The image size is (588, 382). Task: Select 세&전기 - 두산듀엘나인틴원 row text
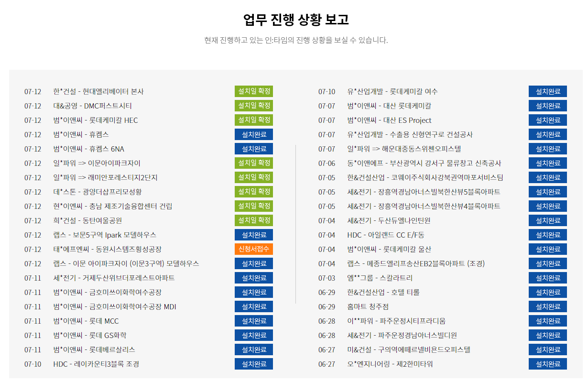389,220
